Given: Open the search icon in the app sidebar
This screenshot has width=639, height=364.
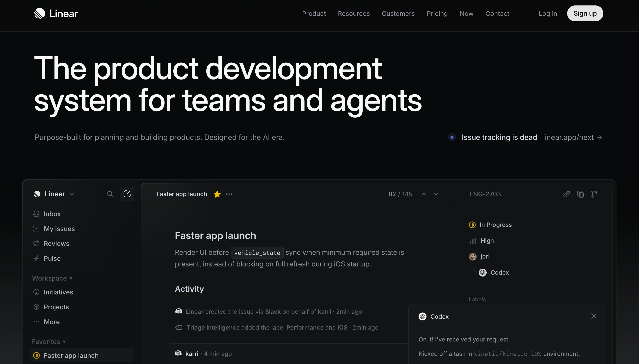Looking at the screenshot, I should click(x=110, y=194).
